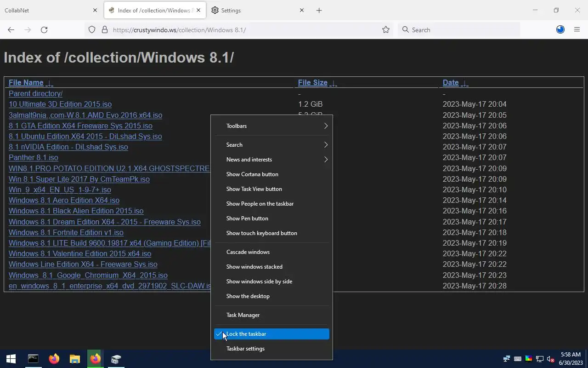Screen dimensions: 588x368
Task: Click the magnifier icon in search box
Action: point(405,29)
